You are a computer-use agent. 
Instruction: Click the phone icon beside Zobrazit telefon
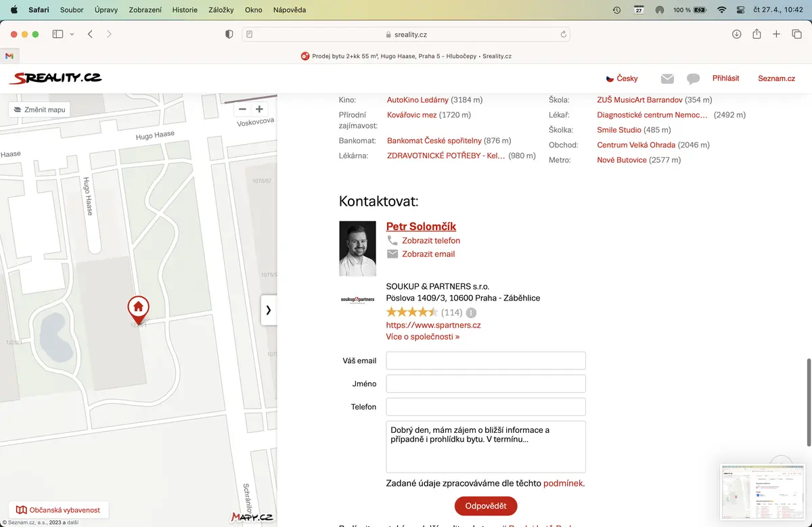point(392,240)
